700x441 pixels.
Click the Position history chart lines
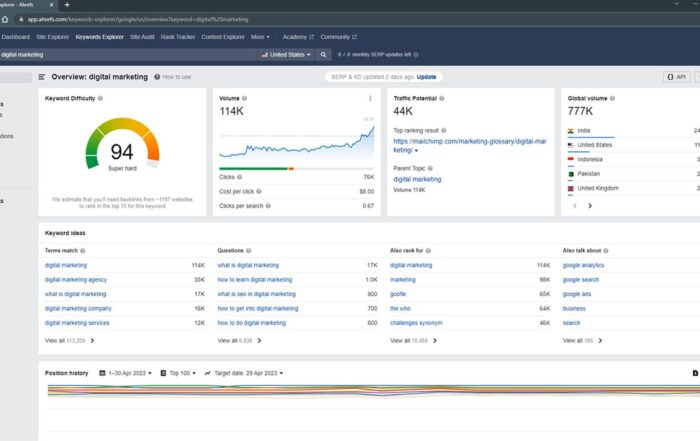(x=372, y=391)
